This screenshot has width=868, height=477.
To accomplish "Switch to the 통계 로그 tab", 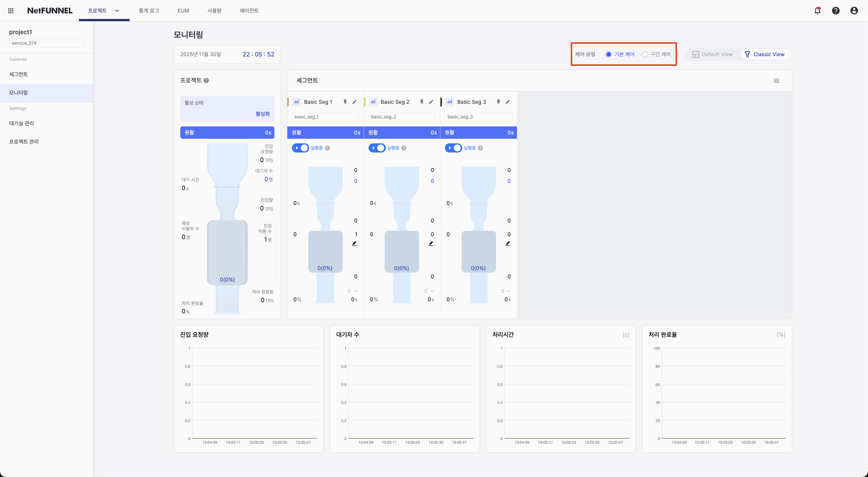I will (x=149, y=10).
